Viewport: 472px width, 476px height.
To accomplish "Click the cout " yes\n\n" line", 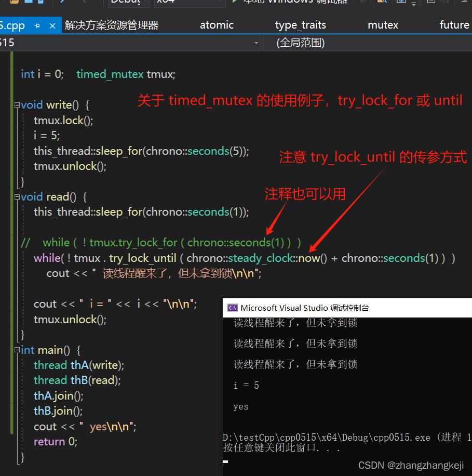I will (85, 427).
